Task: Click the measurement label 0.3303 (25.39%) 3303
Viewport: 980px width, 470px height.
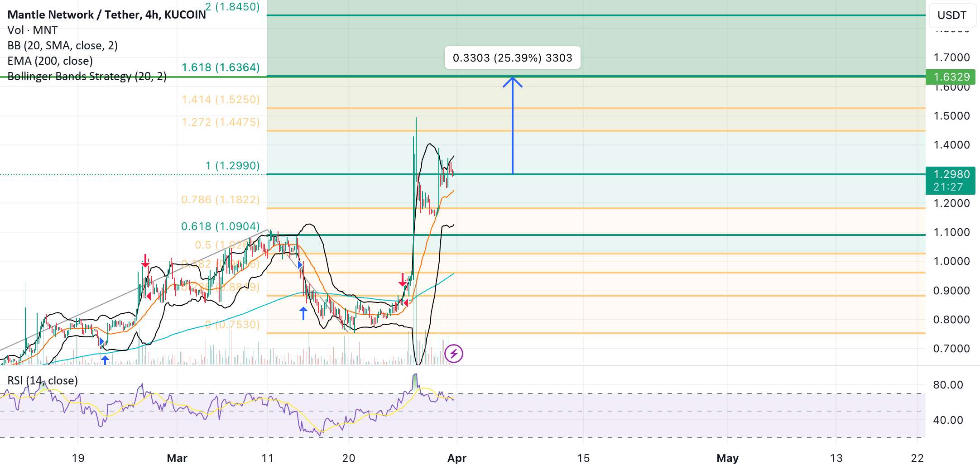Action: point(513,58)
